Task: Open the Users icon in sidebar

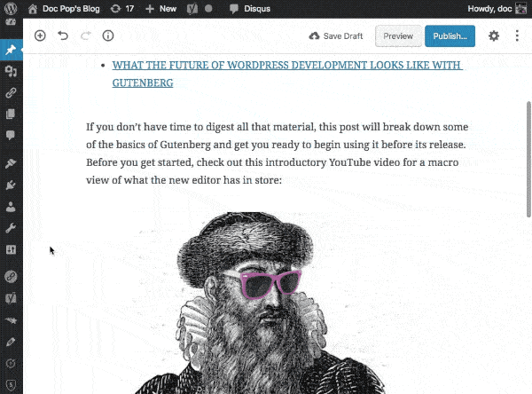Action: 10,207
